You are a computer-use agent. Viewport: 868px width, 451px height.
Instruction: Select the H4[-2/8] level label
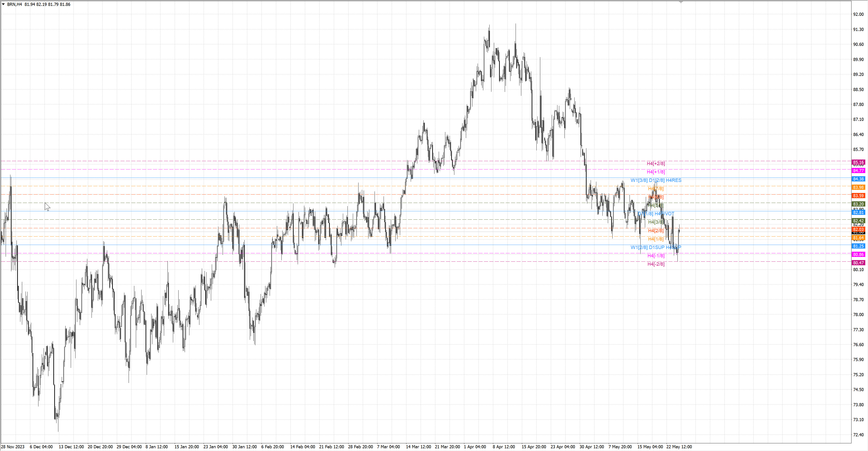coord(656,264)
